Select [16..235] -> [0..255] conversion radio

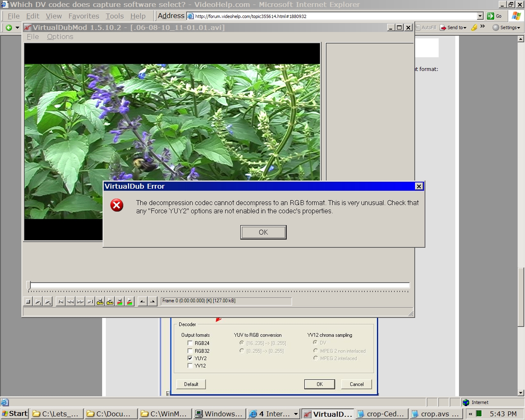[x=242, y=342]
